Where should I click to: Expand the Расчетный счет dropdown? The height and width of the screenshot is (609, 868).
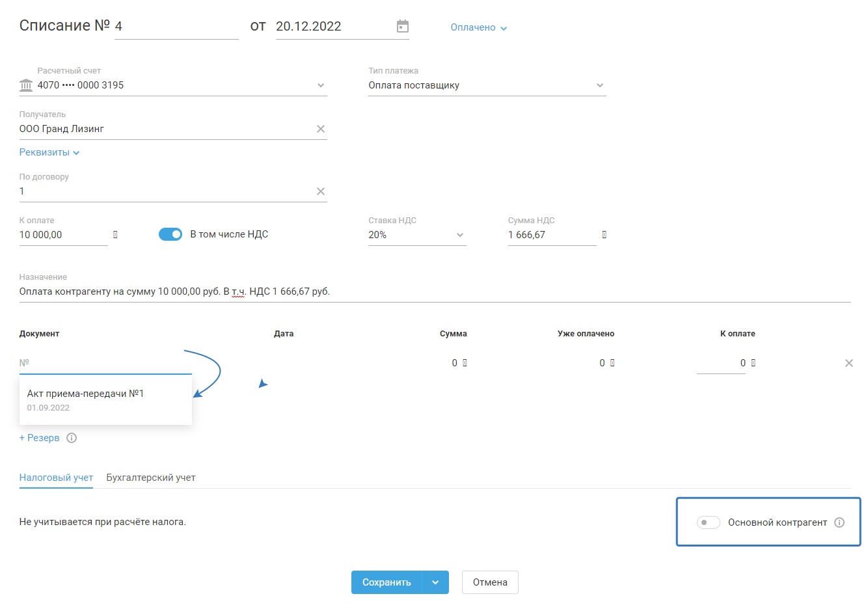(x=321, y=85)
